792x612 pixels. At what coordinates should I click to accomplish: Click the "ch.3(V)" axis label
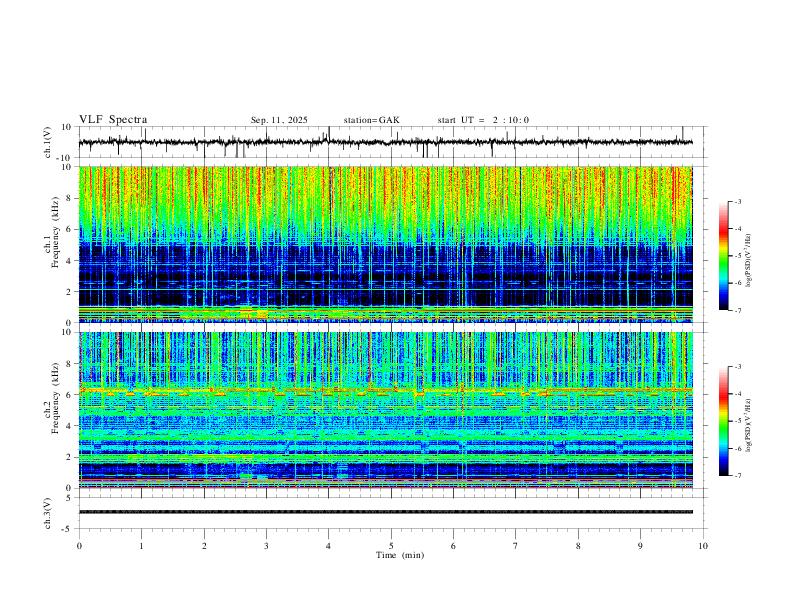pyautogui.click(x=48, y=513)
